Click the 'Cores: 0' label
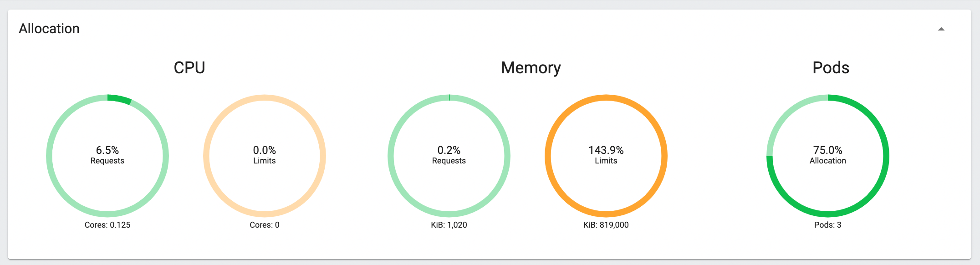The image size is (980, 265). pos(265,225)
